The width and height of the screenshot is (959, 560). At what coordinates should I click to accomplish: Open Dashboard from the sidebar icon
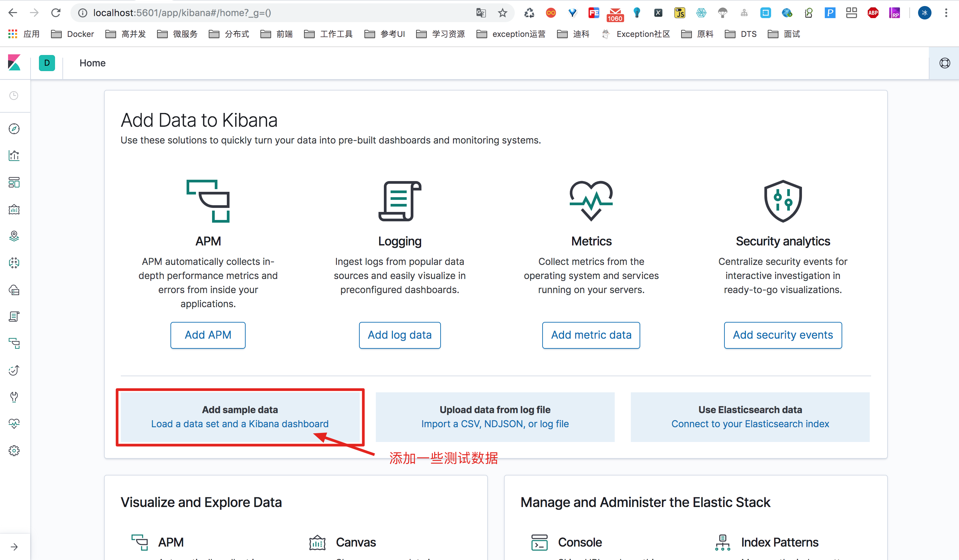(x=14, y=182)
